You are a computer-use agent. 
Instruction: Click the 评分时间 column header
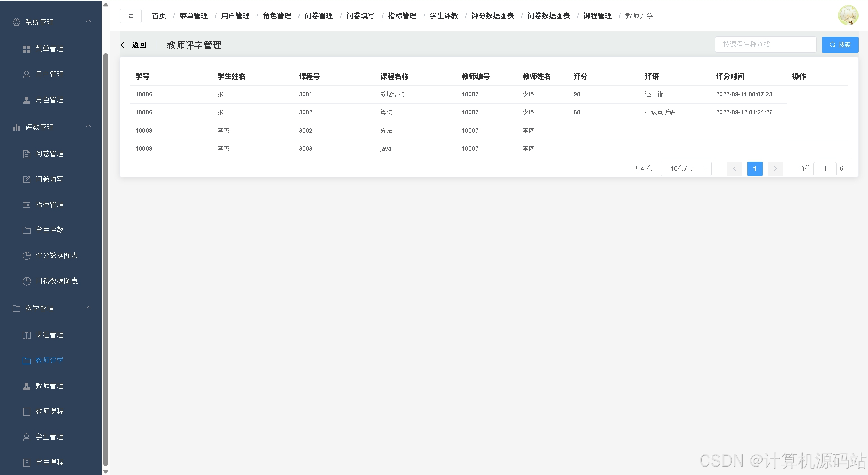click(730, 77)
